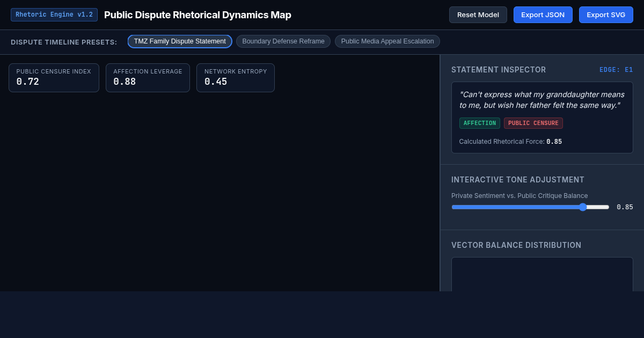Export the model as JSON
This screenshot has height=338, width=644.
pyautogui.click(x=543, y=14)
